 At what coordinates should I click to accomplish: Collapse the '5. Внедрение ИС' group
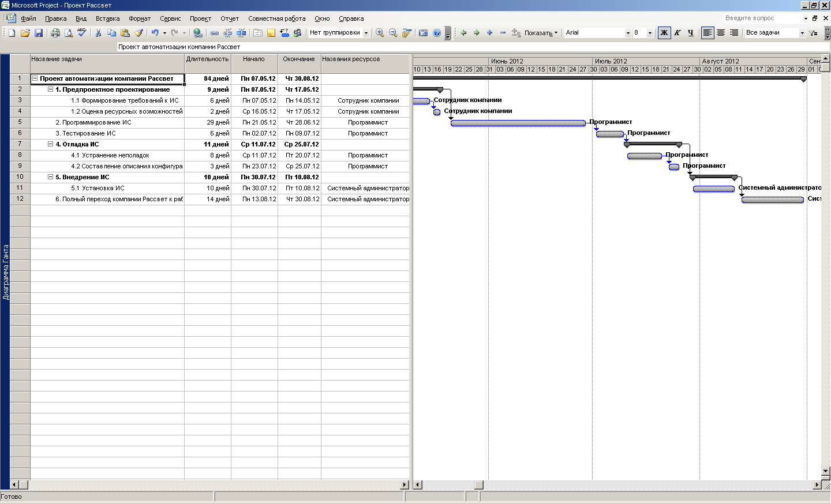pos(50,177)
